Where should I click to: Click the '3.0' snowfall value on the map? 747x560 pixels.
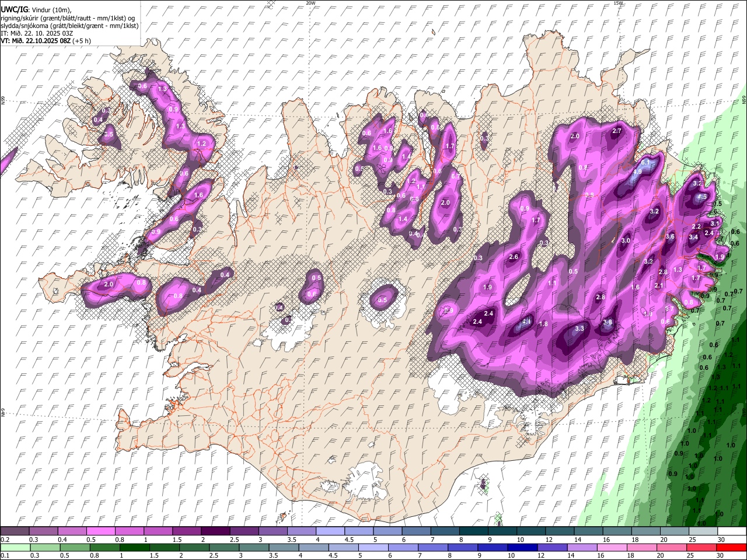626,241
